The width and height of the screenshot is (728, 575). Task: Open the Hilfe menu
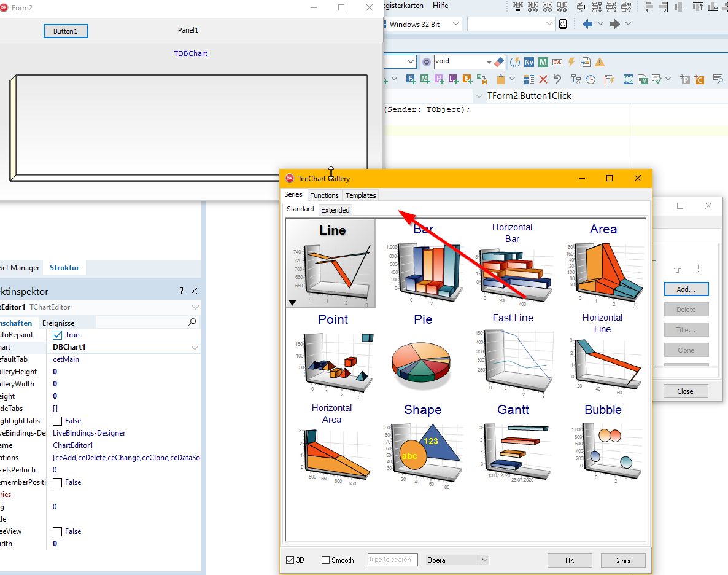pos(441,6)
